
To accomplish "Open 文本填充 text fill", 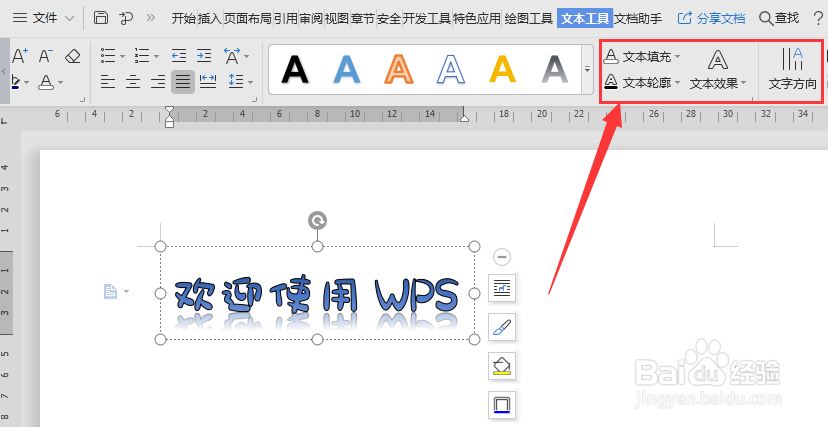I will tap(642, 56).
